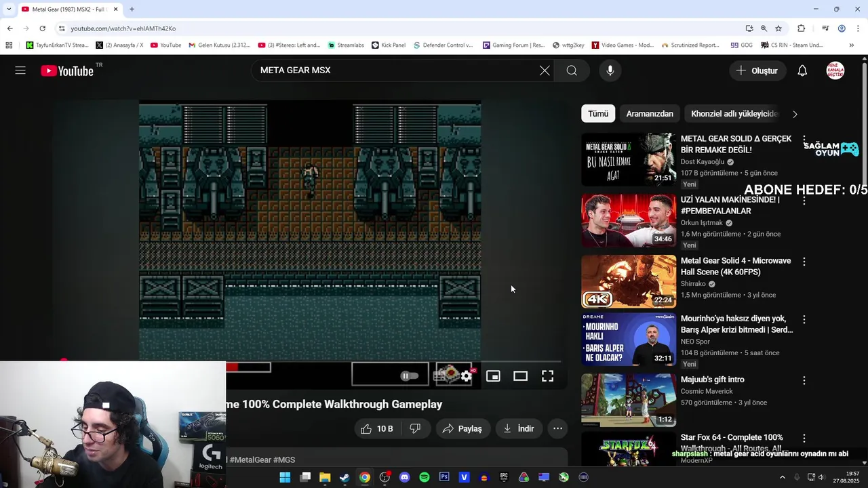Open the apps grid in bookmarks bar
Viewport: 868px width, 488px height.
click(9, 45)
